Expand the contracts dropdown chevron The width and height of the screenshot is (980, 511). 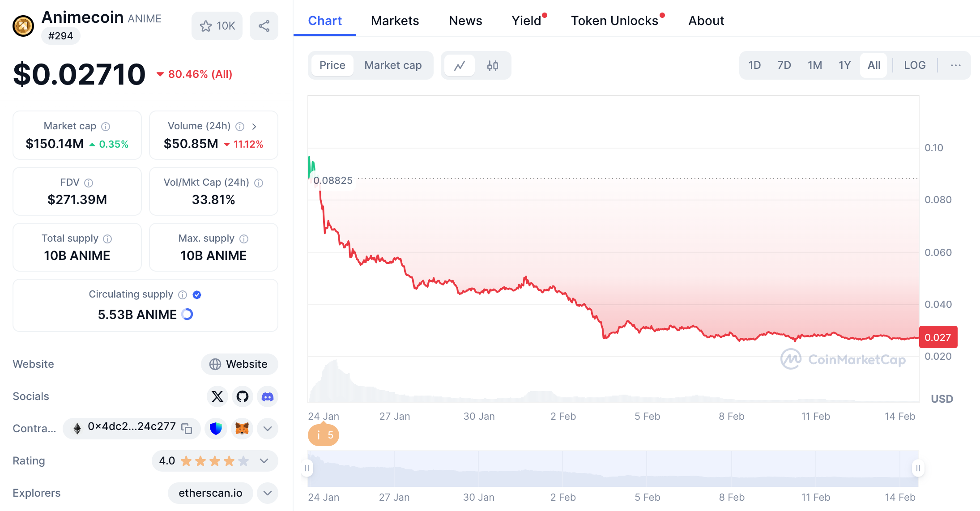click(x=268, y=428)
